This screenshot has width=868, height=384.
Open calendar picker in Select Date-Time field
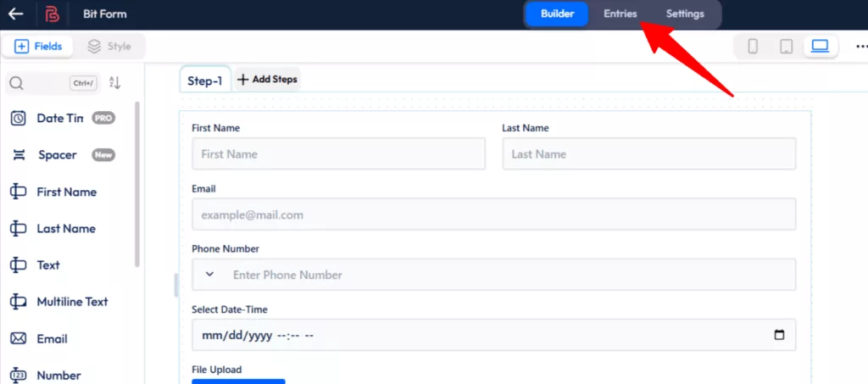point(779,335)
